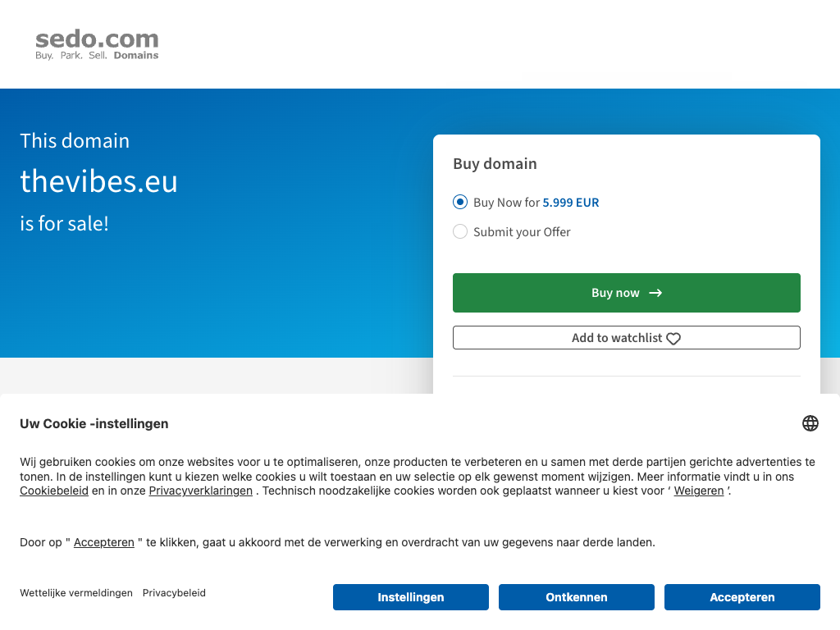Click the Uw Cookie-instellingen heading
The width and height of the screenshot is (840, 630).
94,424
